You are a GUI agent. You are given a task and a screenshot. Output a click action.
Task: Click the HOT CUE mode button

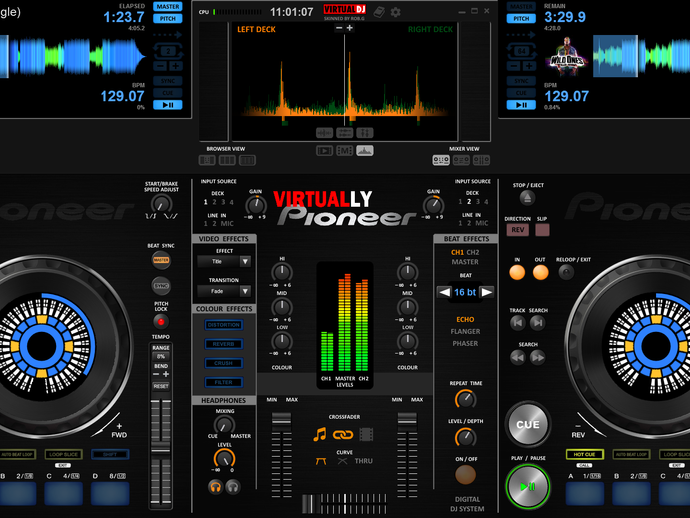click(x=584, y=454)
